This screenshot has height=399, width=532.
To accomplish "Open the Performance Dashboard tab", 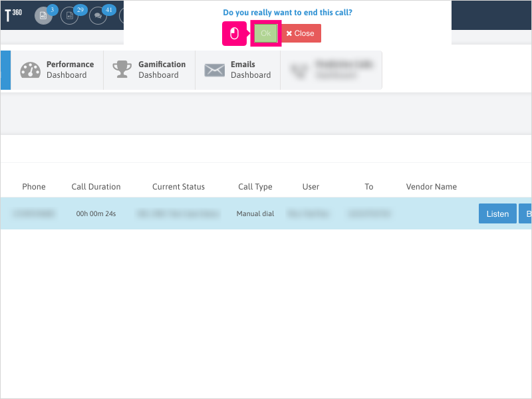I will click(57, 70).
